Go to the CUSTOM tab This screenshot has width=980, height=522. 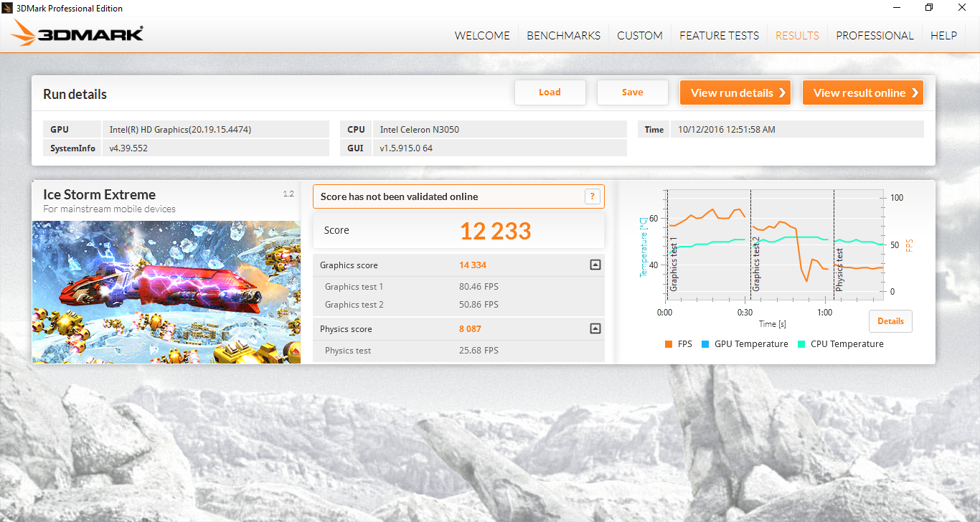640,35
